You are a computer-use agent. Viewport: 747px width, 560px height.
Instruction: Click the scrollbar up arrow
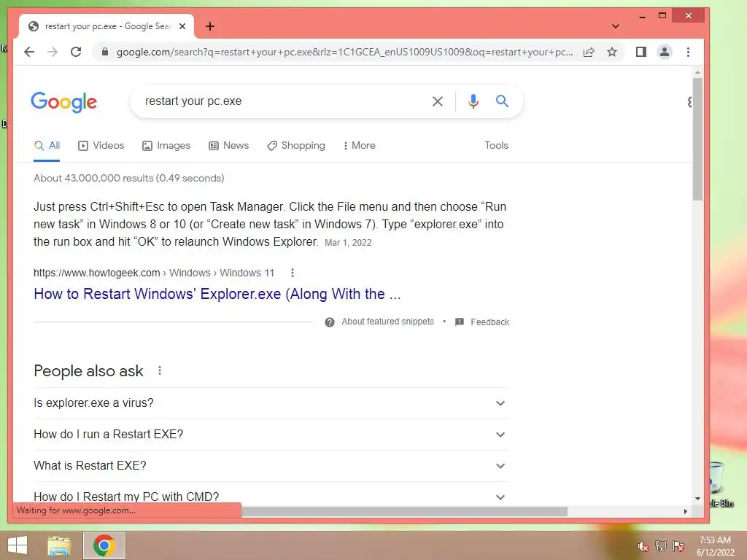697,73
